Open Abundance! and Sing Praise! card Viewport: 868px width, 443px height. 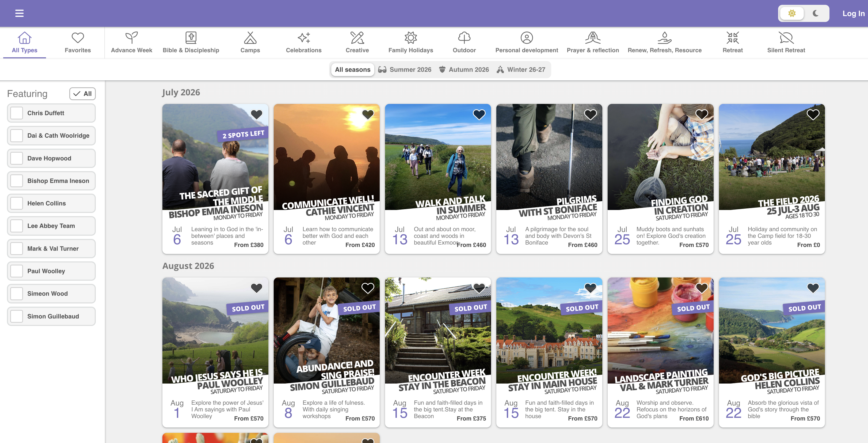tap(326, 352)
